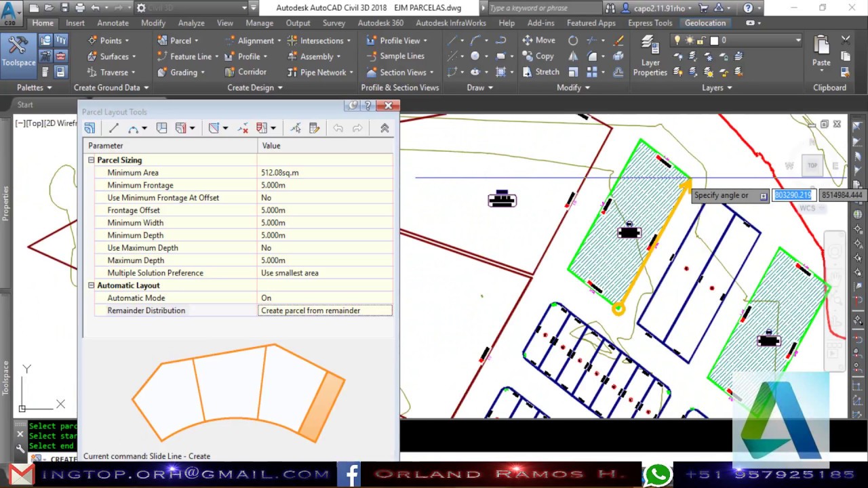Click the Help icon in Parcel Layout Tools
The image size is (868, 488).
368,106
